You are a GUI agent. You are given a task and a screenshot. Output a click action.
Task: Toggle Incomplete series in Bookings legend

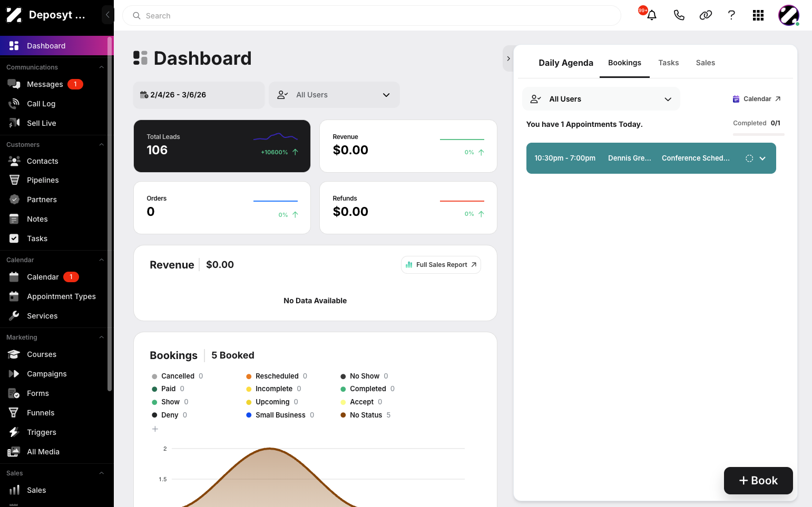pyautogui.click(x=273, y=389)
